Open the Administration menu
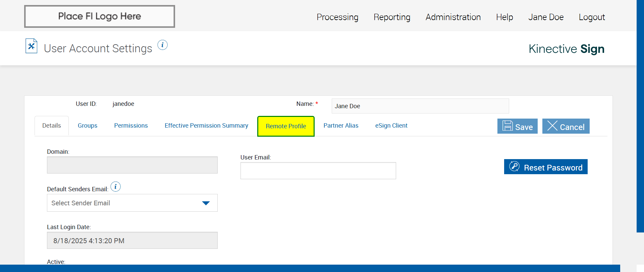 click(x=453, y=17)
